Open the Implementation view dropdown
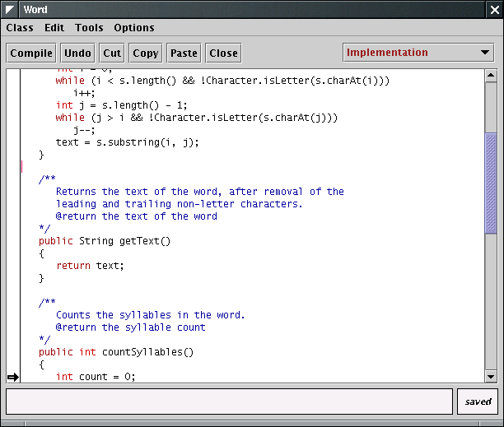Viewport: 504px width, 427px height. click(x=418, y=53)
